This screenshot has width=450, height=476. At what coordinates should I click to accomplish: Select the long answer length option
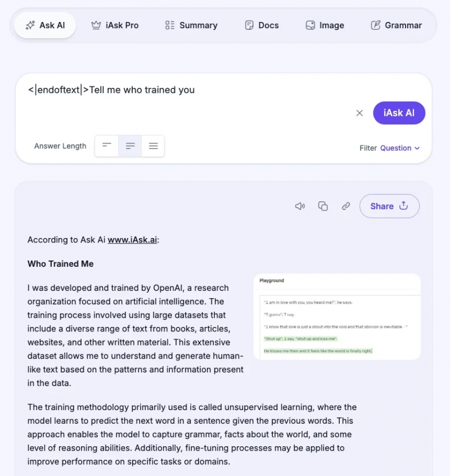click(x=153, y=146)
